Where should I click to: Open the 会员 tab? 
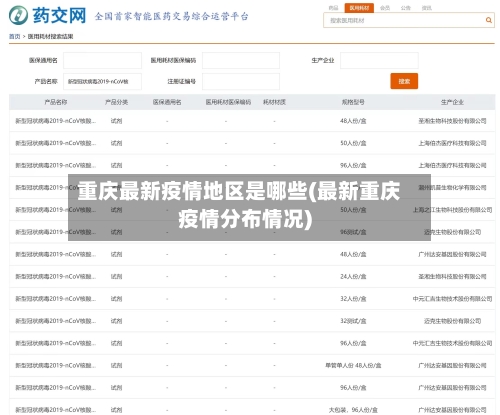(x=385, y=8)
